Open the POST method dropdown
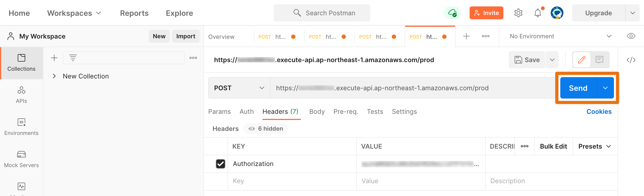Viewport: 644px width, 196px height. (x=239, y=88)
